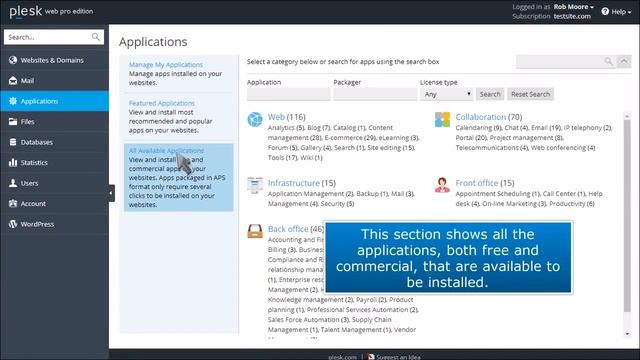The height and width of the screenshot is (360, 640).
Task: Click the Search button
Action: click(x=490, y=94)
